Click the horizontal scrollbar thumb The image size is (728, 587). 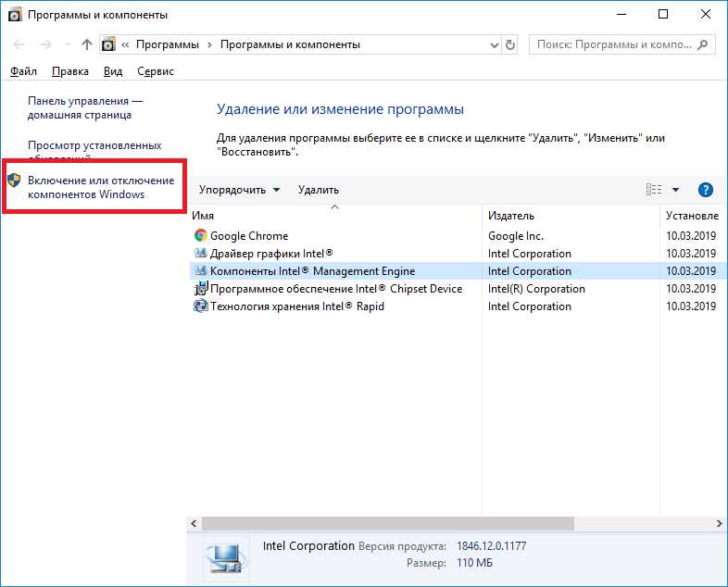pos(388,524)
